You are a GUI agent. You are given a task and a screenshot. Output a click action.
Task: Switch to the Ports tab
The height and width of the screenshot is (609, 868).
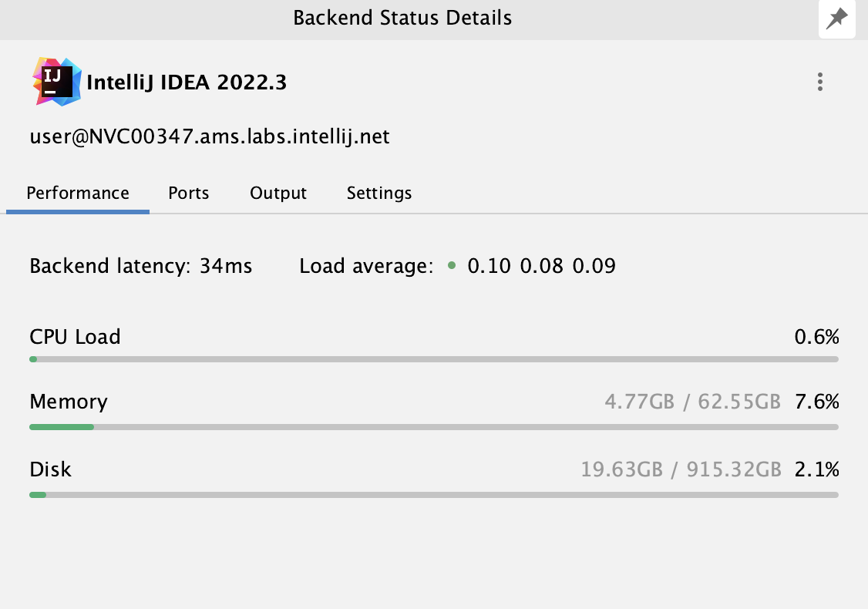click(188, 193)
